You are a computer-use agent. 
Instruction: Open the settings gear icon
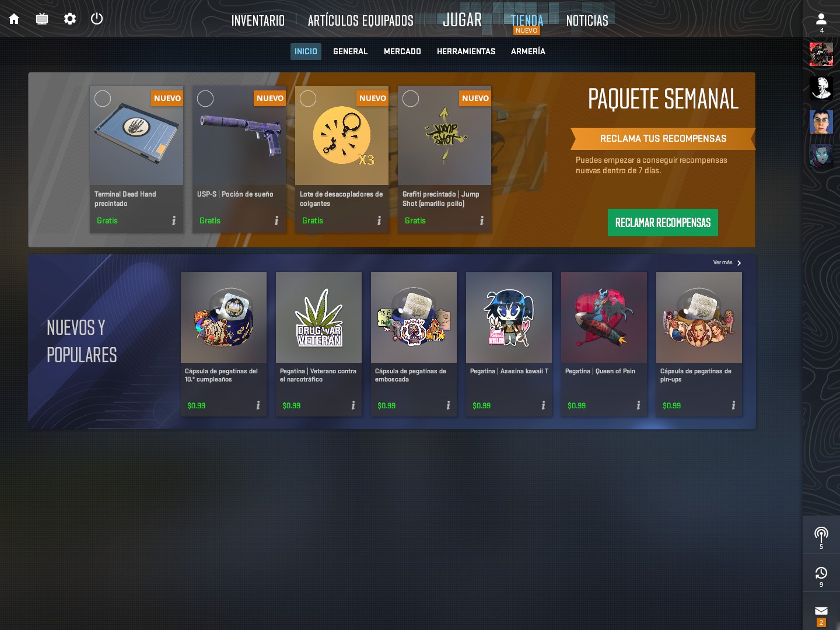click(70, 19)
